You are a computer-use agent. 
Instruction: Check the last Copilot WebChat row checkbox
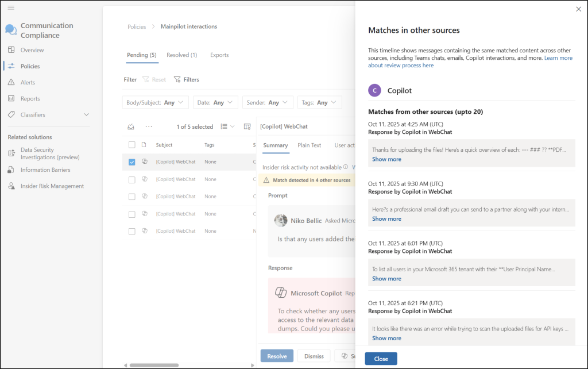click(132, 231)
